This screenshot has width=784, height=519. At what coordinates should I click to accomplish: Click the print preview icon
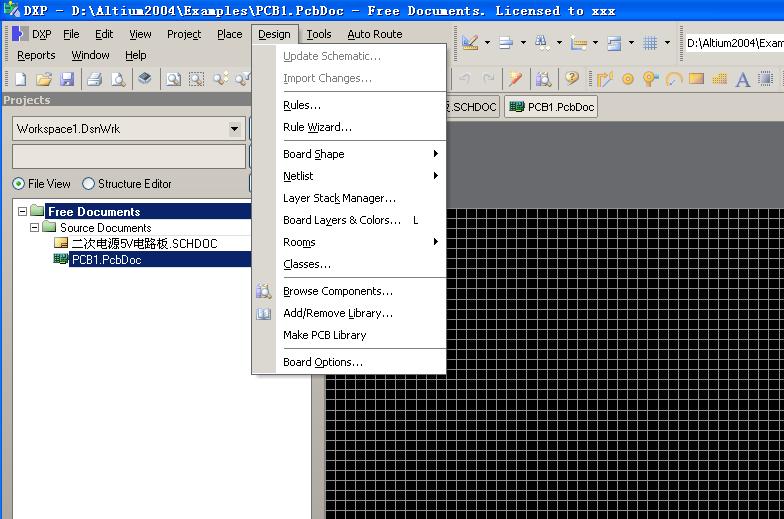(118, 79)
